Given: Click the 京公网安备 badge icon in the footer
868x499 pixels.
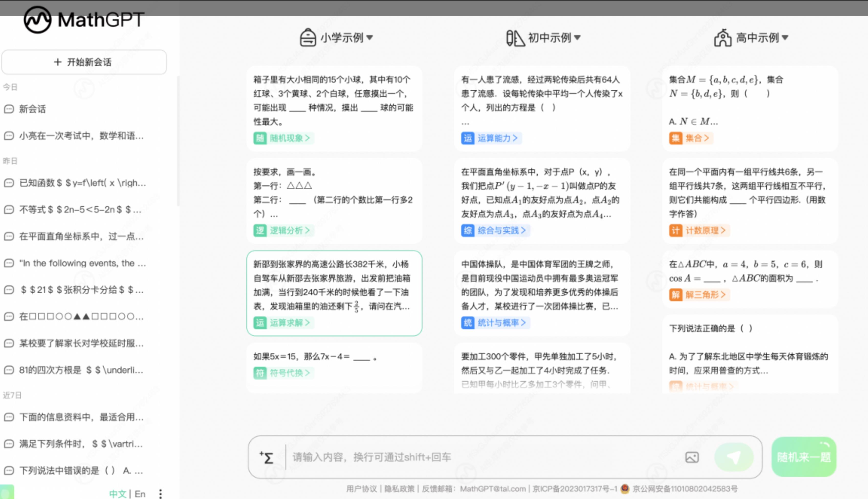Looking at the screenshot, I should (625, 489).
